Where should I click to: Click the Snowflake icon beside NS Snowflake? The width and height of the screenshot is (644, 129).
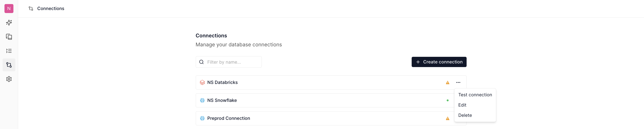pyautogui.click(x=202, y=100)
